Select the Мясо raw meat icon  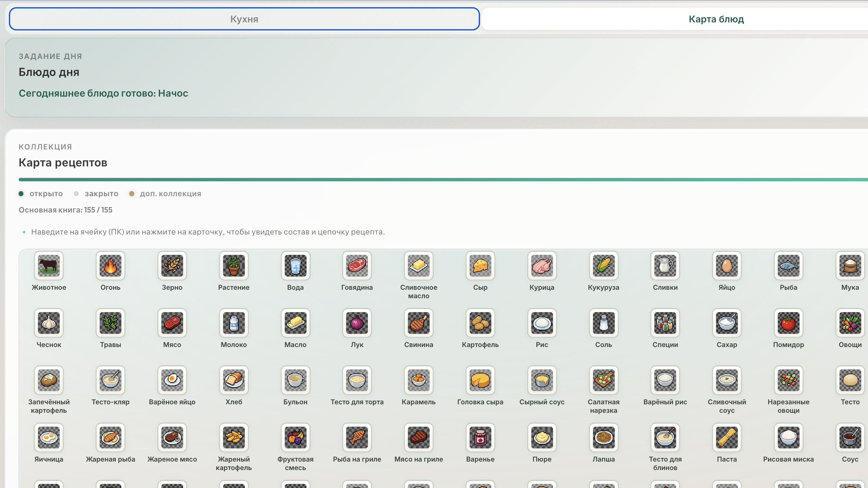[172, 323]
